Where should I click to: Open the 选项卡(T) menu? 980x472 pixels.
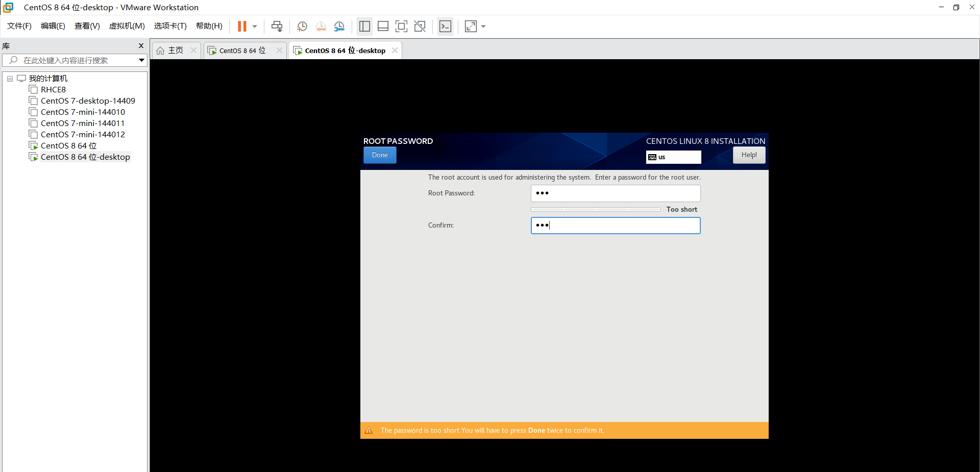tap(170, 26)
